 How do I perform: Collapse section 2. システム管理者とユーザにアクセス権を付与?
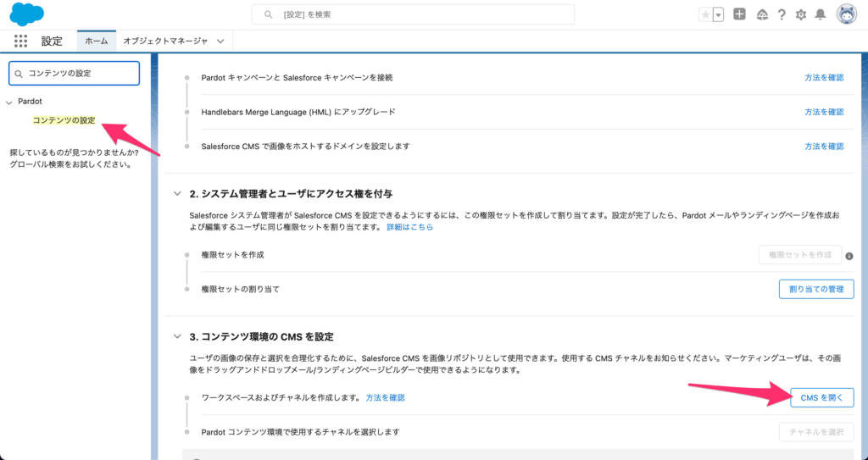(177, 194)
